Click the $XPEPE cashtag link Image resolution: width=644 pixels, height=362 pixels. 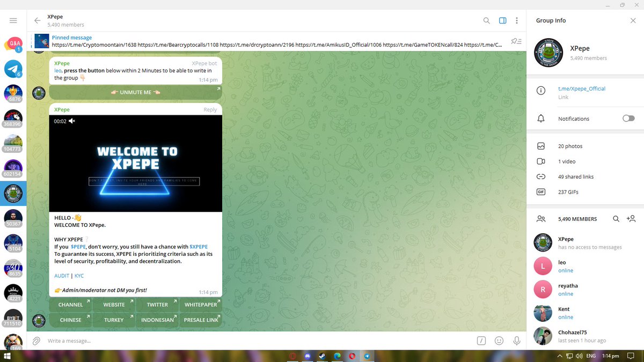199,247
